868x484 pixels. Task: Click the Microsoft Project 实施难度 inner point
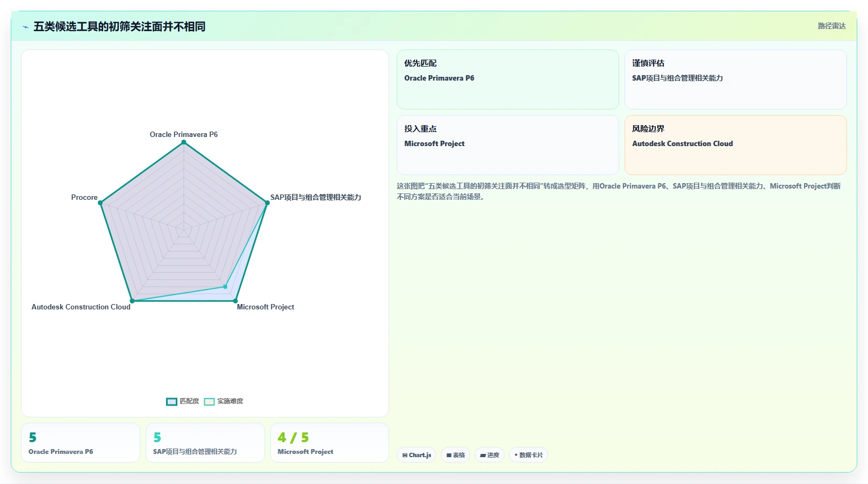pos(225,287)
